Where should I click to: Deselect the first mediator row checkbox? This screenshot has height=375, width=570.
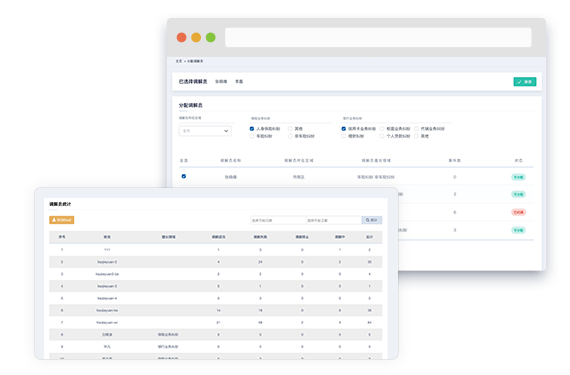pyautogui.click(x=184, y=176)
